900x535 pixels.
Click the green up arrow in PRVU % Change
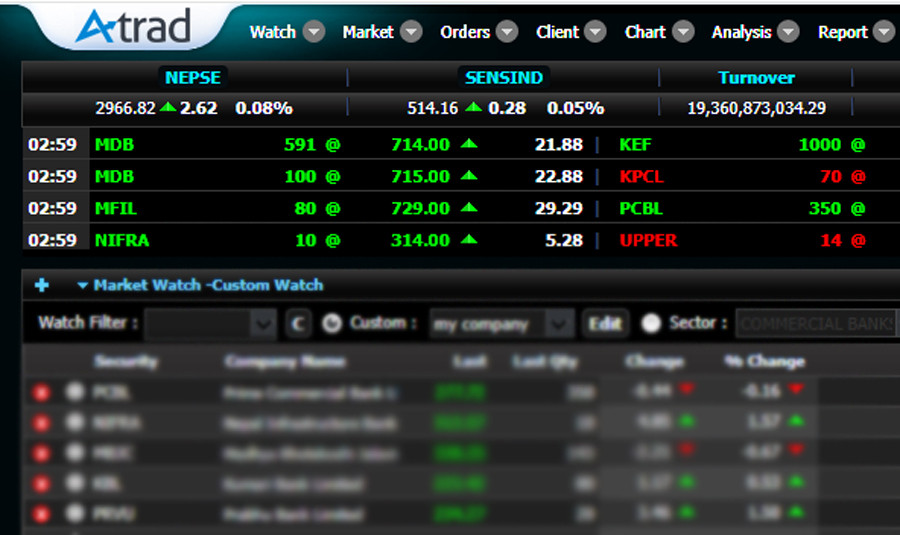pos(796,511)
